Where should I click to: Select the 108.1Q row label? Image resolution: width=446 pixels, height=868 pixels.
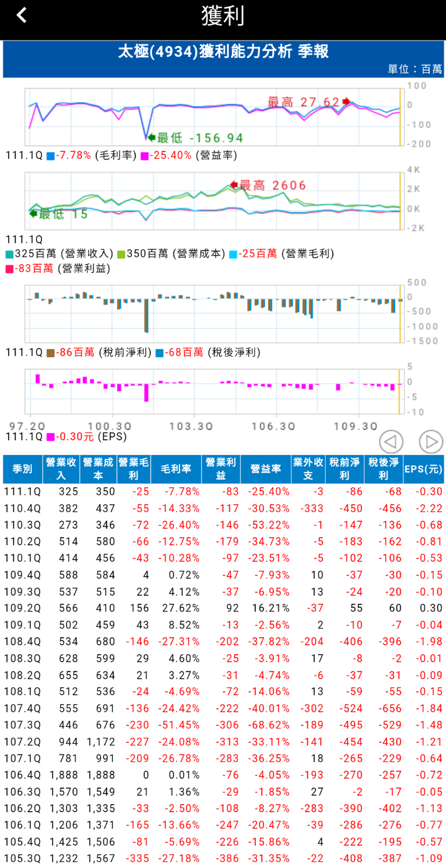click(22, 692)
